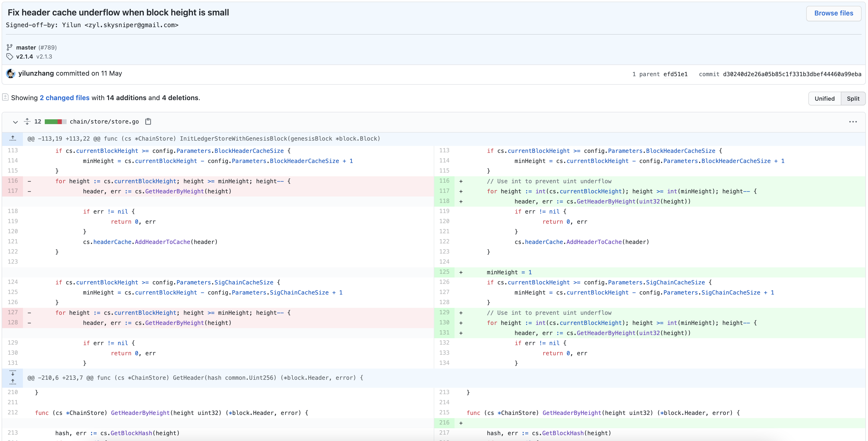The height and width of the screenshot is (441, 868).
Task: Copy the chain/store/store.go file path
Action: (x=148, y=122)
